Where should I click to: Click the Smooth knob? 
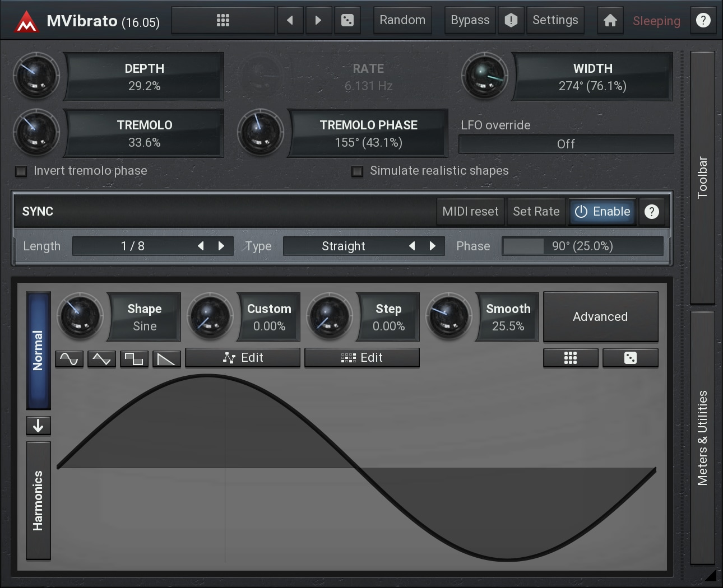(x=448, y=316)
